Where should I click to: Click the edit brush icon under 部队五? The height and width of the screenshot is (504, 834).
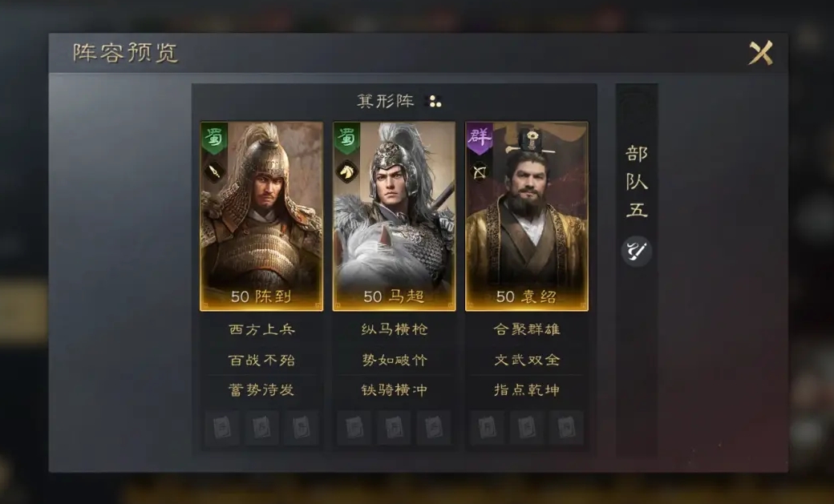(636, 251)
